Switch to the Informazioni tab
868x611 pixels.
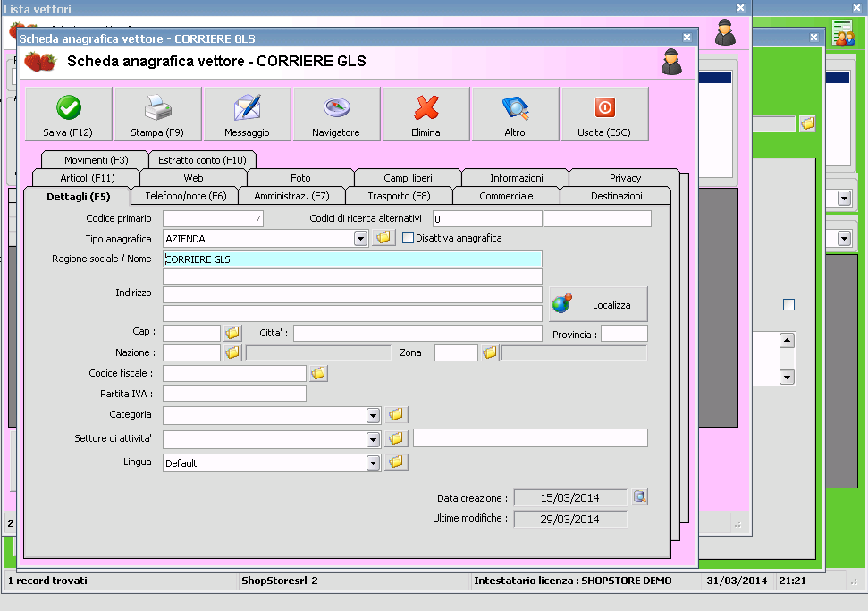click(x=516, y=178)
